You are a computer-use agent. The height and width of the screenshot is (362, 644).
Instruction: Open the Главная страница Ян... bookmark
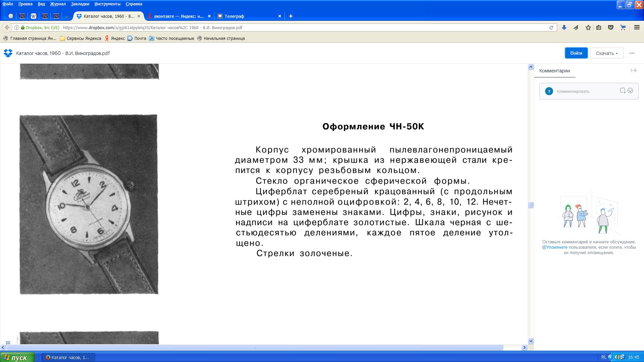point(30,38)
